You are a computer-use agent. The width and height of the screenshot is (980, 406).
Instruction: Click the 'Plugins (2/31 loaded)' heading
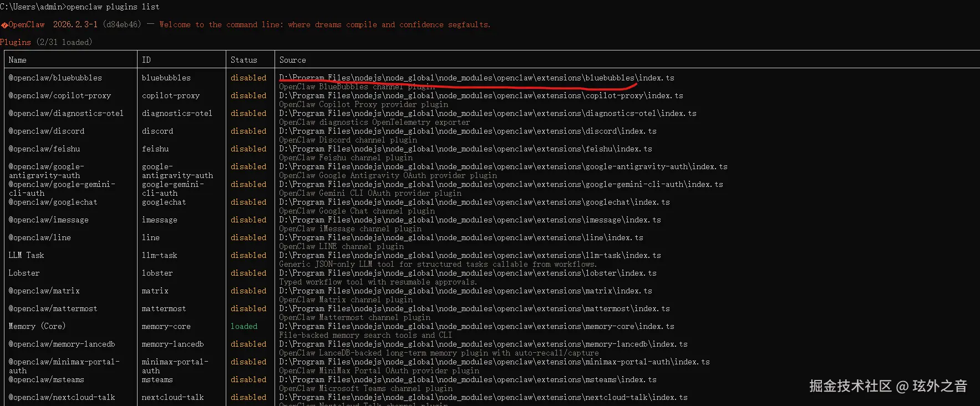pos(46,42)
